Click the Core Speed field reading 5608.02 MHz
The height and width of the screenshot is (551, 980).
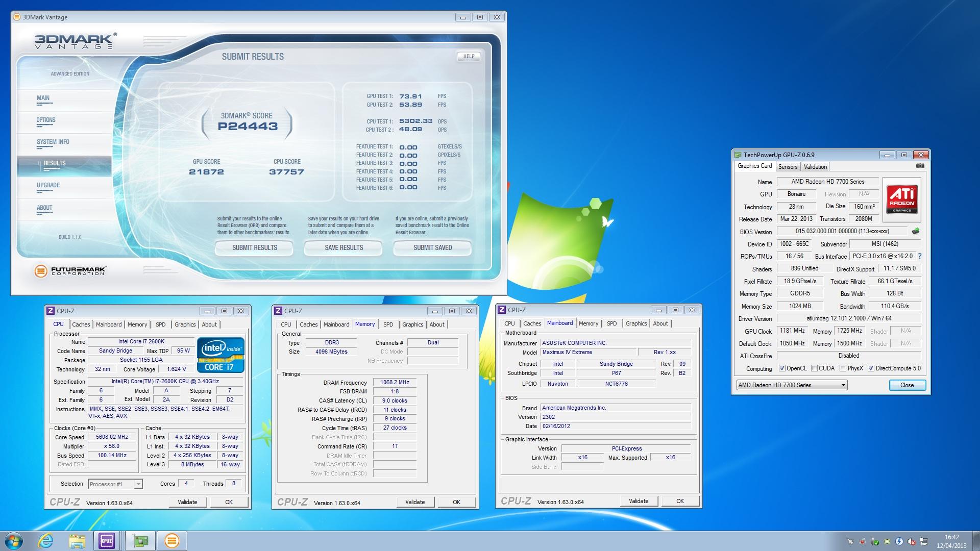pos(112,437)
